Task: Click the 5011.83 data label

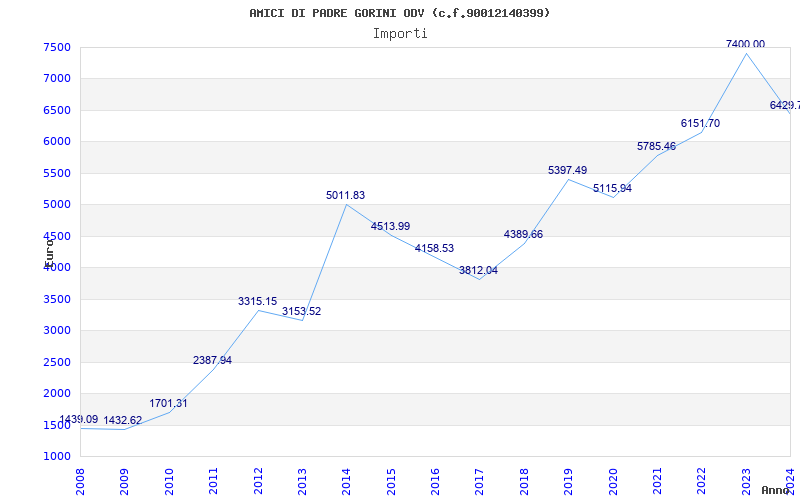Action: click(x=345, y=195)
